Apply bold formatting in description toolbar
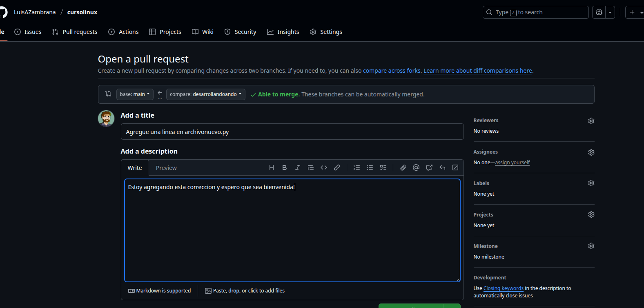The width and height of the screenshot is (644, 308). click(x=285, y=167)
